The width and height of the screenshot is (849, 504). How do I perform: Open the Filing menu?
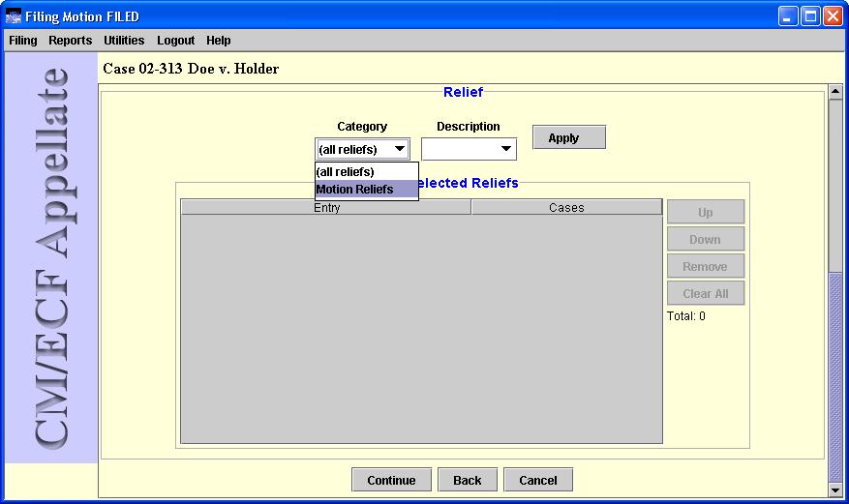click(x=22, y=41)
